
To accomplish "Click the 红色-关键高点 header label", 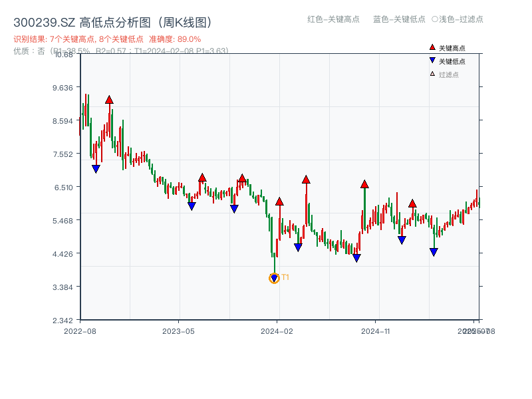I will click(332, 19).
